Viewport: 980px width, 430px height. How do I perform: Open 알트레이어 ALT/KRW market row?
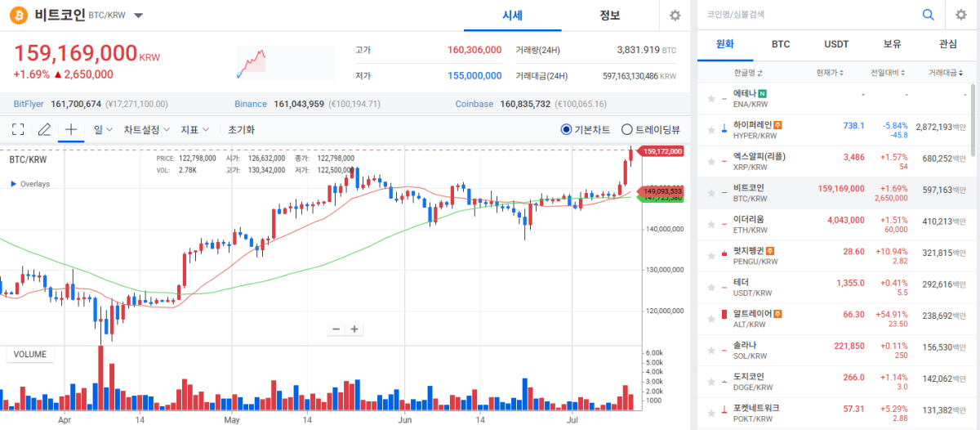(x=836, y=319)
